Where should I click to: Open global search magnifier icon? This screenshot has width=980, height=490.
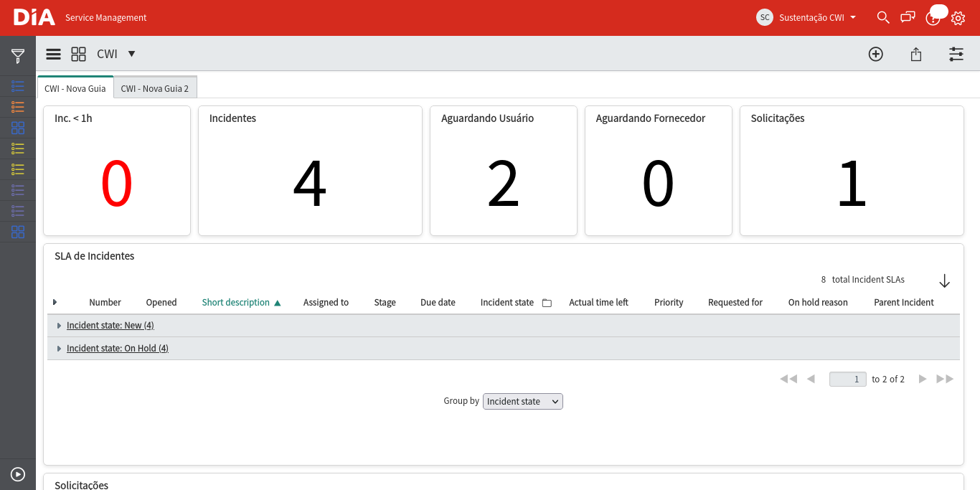click(x=883, y=17)
